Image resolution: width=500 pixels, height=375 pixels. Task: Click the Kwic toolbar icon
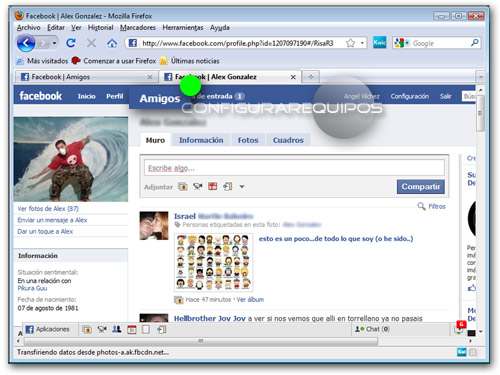point(379,43)
